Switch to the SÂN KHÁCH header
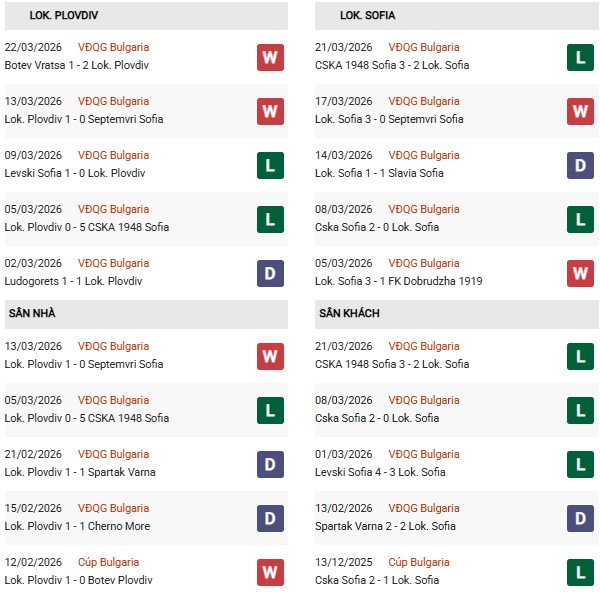600x592 pixels. click(x=349, y=313)
